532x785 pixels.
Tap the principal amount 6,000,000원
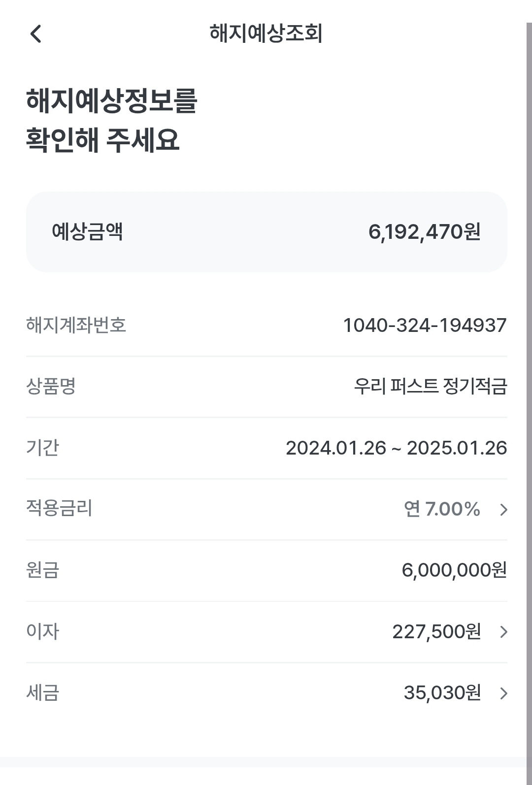pos(454,570)
